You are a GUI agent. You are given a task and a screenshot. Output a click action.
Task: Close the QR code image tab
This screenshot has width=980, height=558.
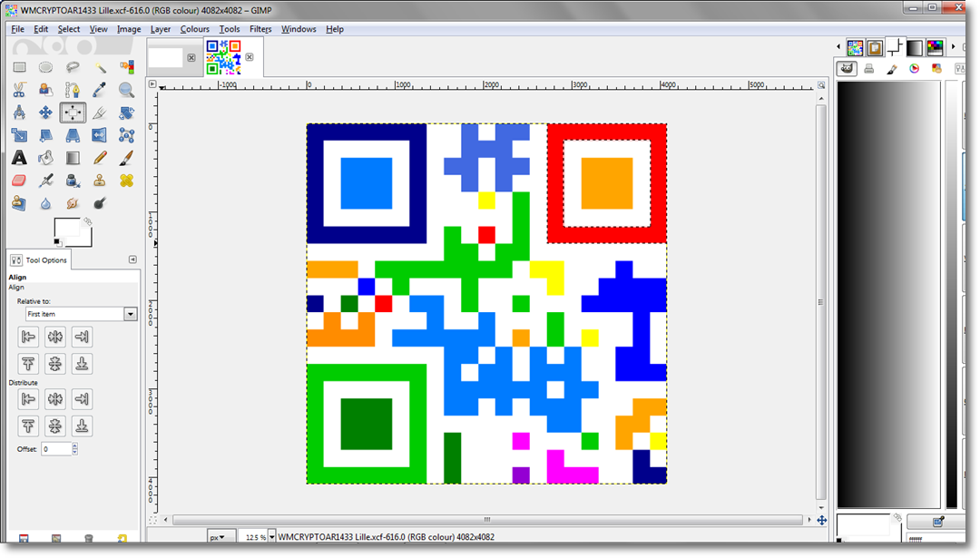(x=250, y=57)
